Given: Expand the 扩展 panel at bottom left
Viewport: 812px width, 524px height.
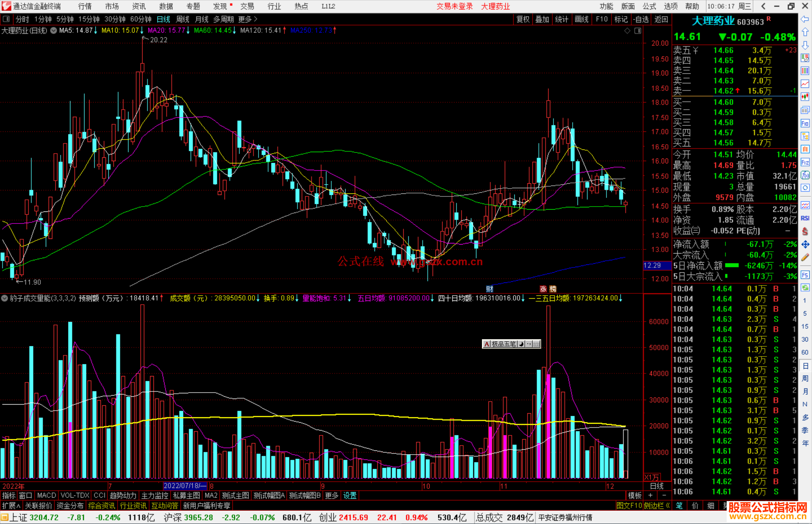Looking at the screenshot, I should pyautogui.click(x=11, y=506).
